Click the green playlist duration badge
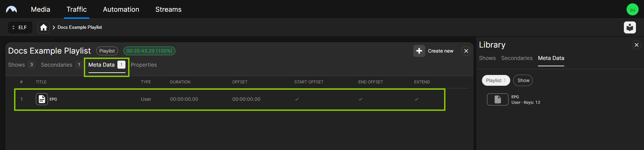 [149, 51]
